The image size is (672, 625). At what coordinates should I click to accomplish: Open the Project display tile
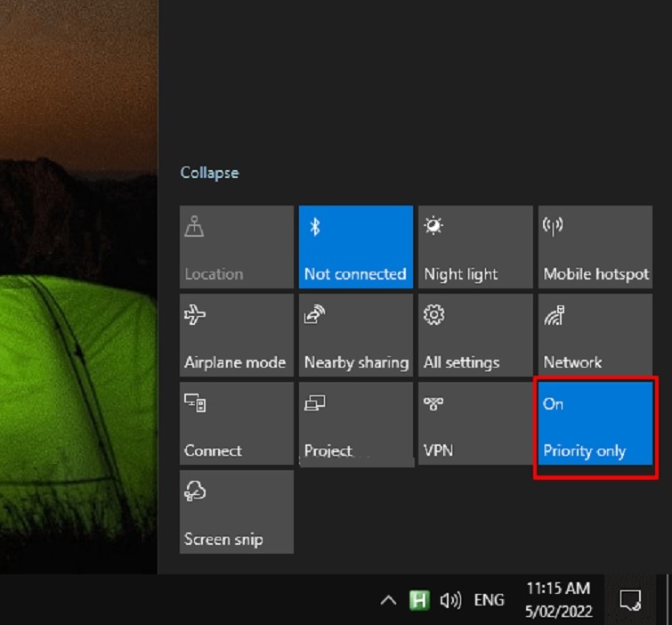[x=355, y=423]
